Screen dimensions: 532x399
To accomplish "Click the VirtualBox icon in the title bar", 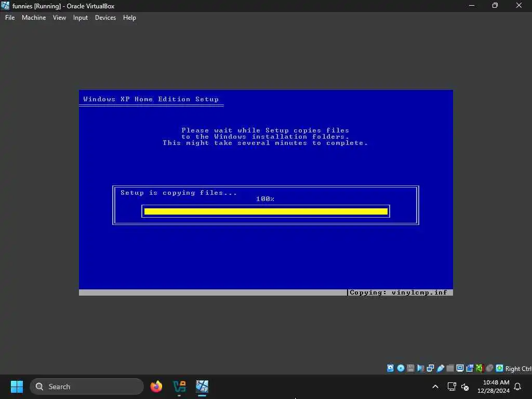I will tap(5, 5).
